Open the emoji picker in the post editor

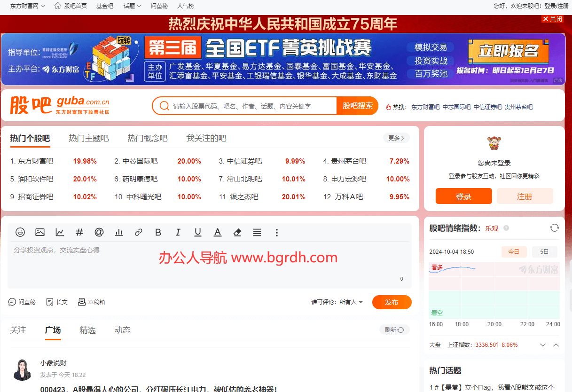(x=20, y=232)
